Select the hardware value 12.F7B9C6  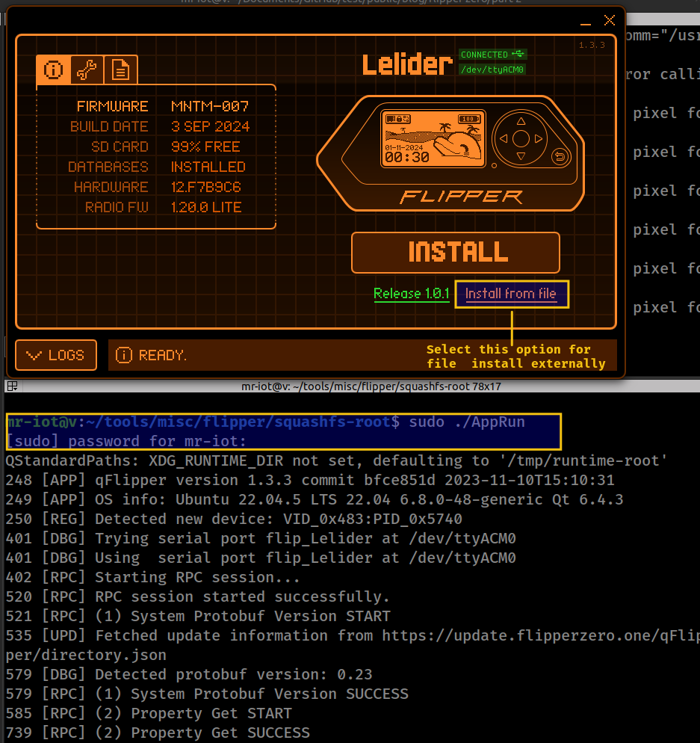[206, 187]
